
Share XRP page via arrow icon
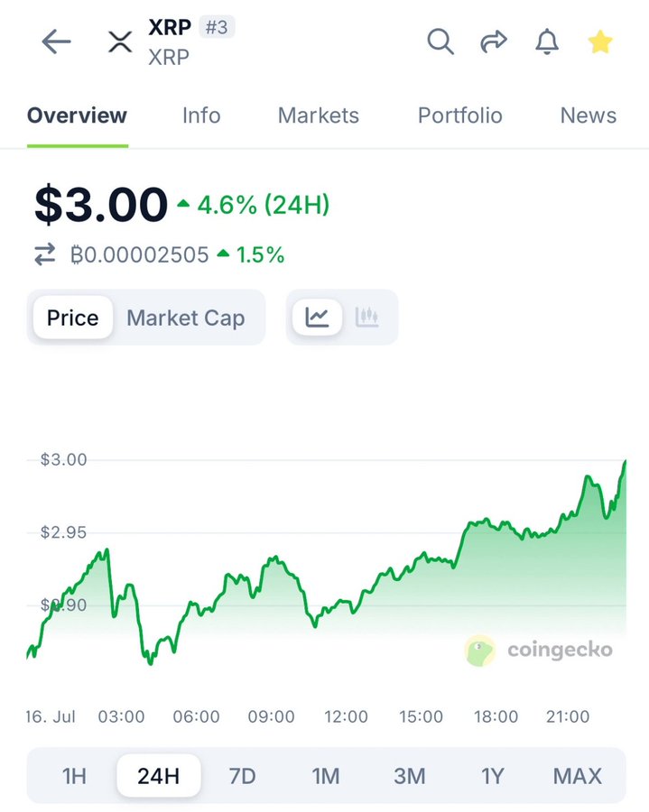494,42
